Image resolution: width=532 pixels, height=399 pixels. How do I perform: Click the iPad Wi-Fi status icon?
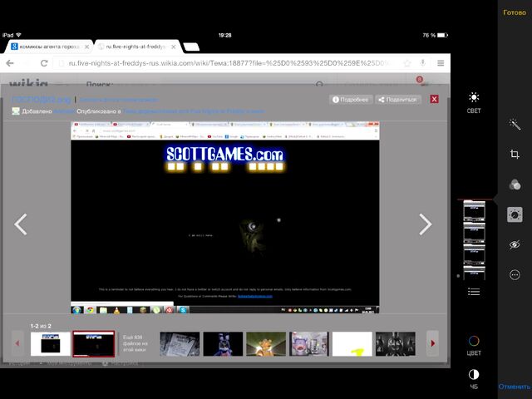[18, 35]
